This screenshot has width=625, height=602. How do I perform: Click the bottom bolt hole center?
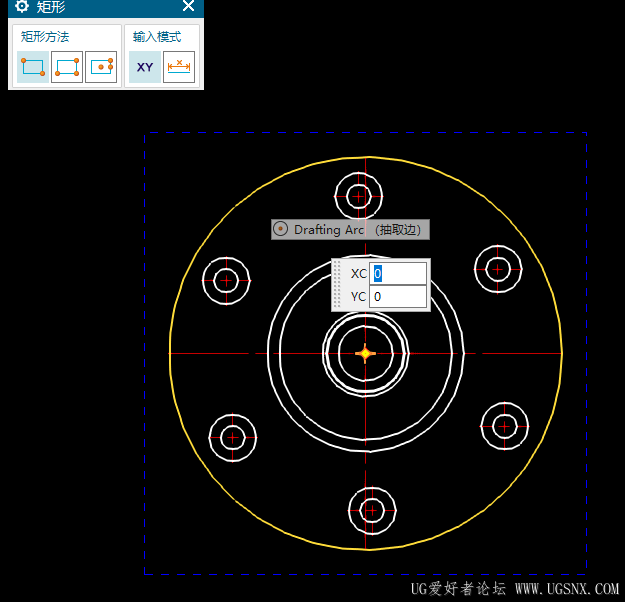[372, 511]
